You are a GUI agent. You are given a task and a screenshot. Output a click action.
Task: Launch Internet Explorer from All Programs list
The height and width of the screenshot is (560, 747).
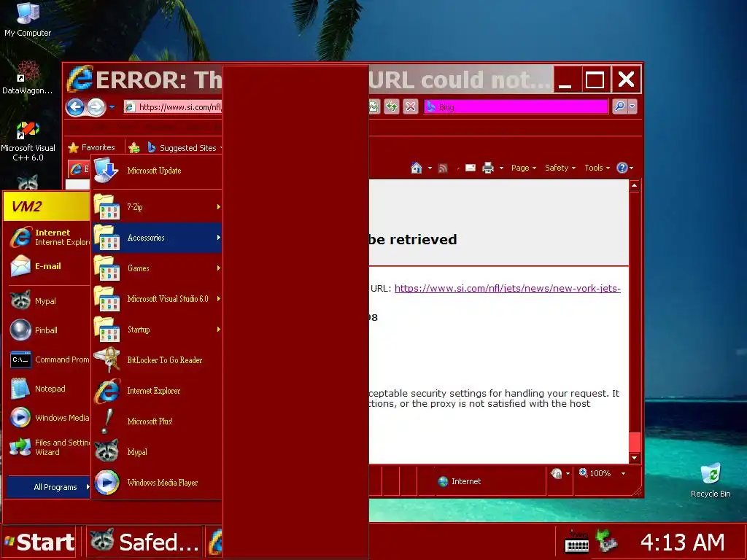pos(158,391)
